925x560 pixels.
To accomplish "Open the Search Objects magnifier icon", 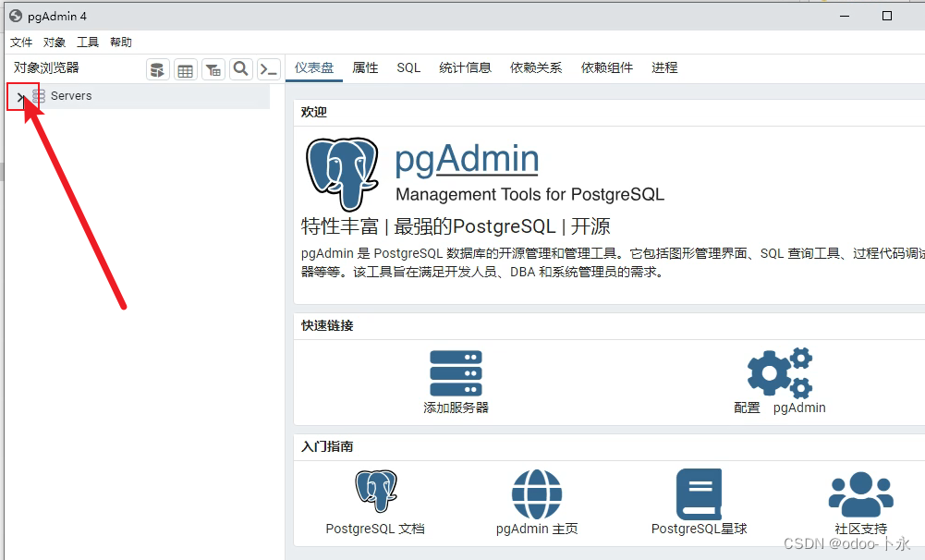I will click(240, 69).
